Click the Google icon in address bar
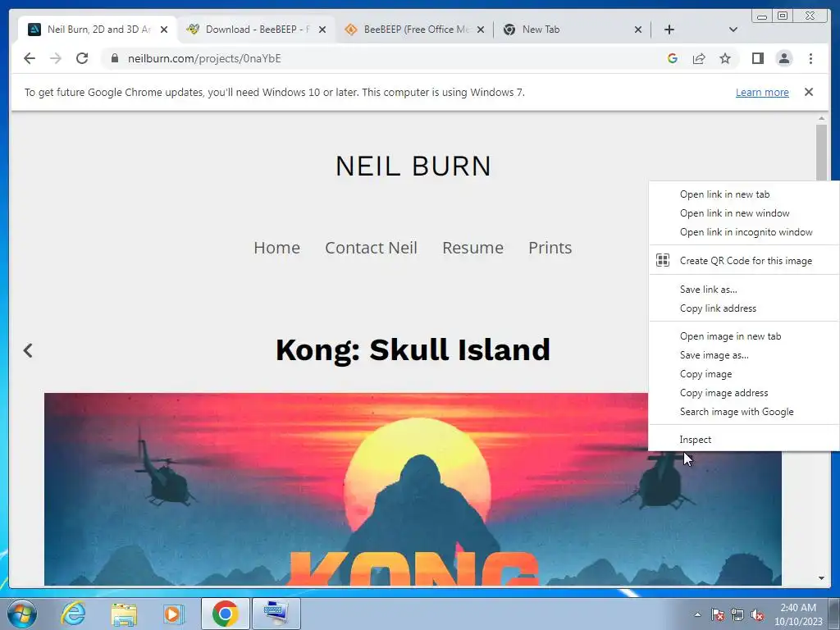 [x=673, y=58]
